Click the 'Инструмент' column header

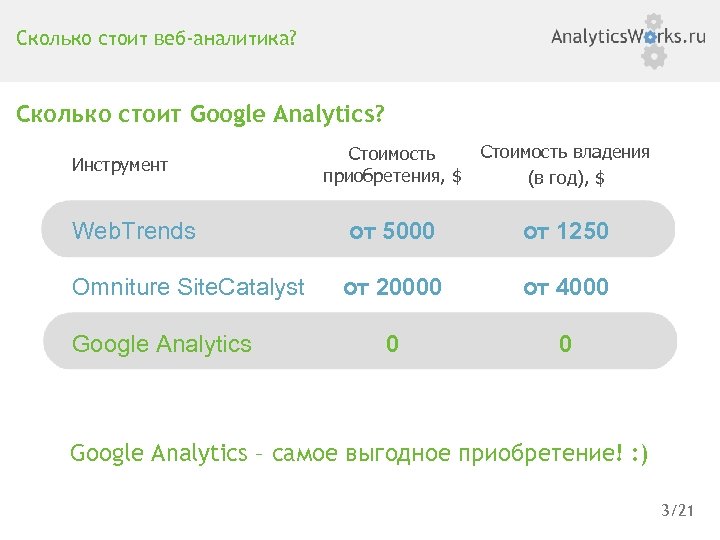[120, 164]
